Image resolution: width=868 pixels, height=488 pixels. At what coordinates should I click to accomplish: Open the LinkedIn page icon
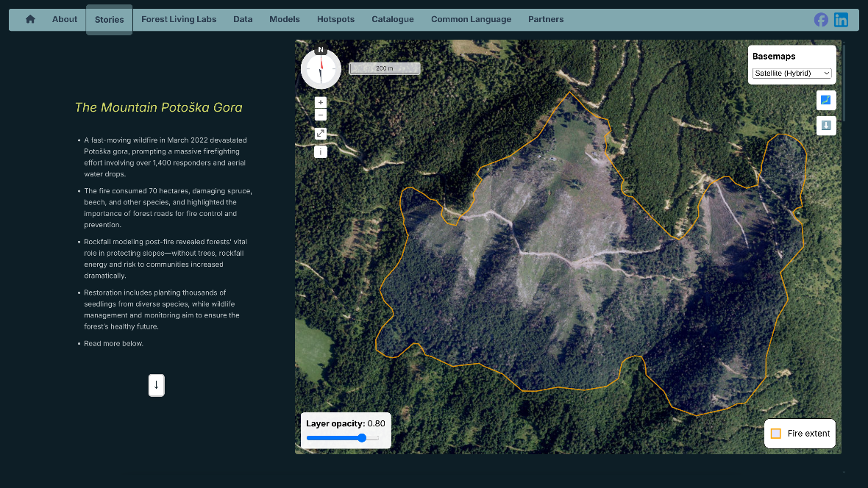[x=841, y=20]
